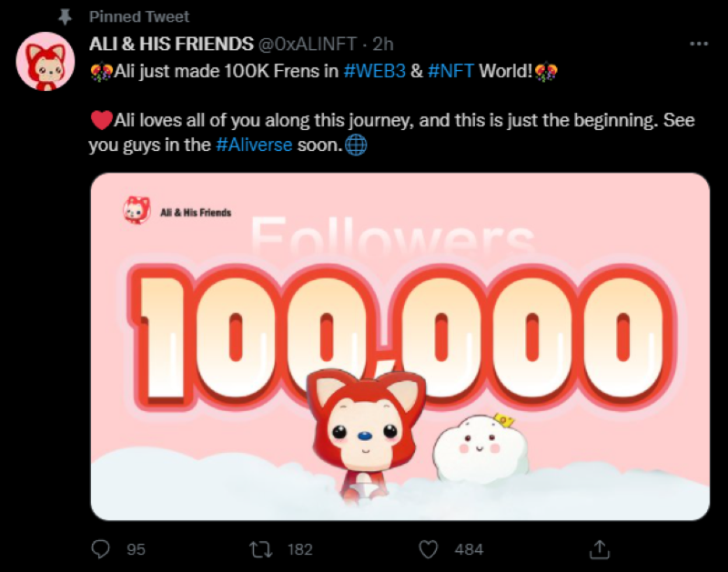Open the #Aliverse hashtag link
This screenshot has width=728, height=572.
click(x=254, y=145)
